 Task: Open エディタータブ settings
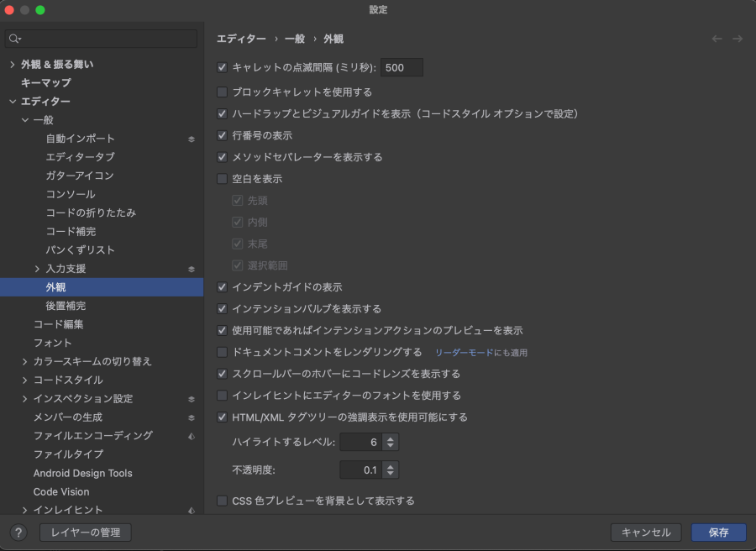pyautogui.click(x=80, y=157)
